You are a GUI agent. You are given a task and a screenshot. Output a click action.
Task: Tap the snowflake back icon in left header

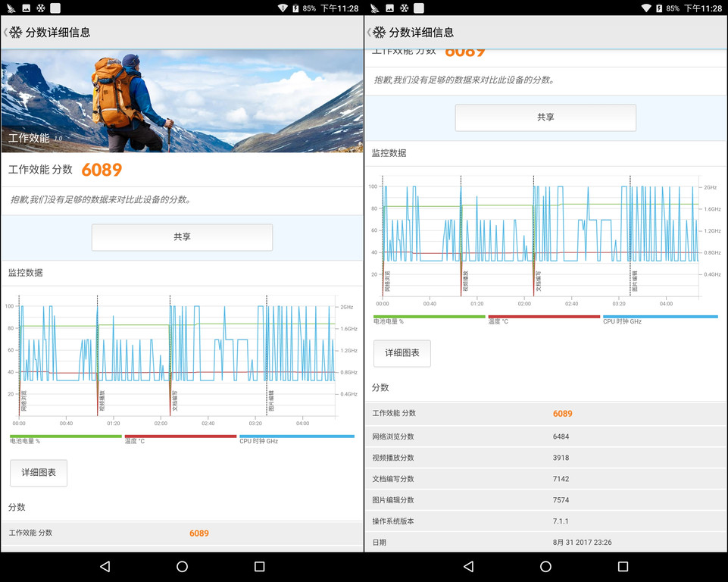(x=15, y=33)
